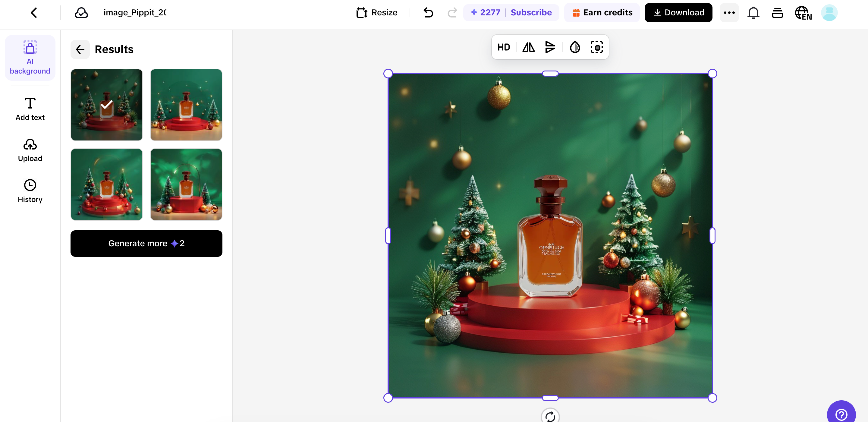Open the Resize menu
This screenshot has width=868, height=422.
376,12
